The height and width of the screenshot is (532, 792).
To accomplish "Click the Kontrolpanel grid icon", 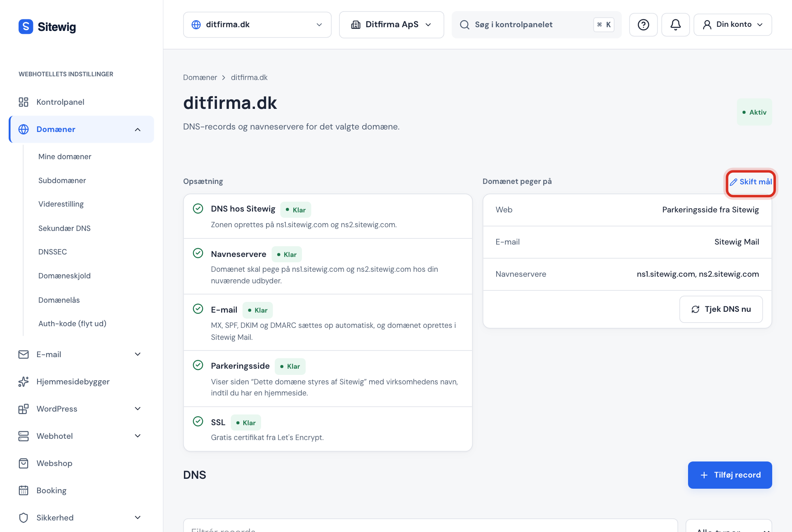I will click(24, 102).
